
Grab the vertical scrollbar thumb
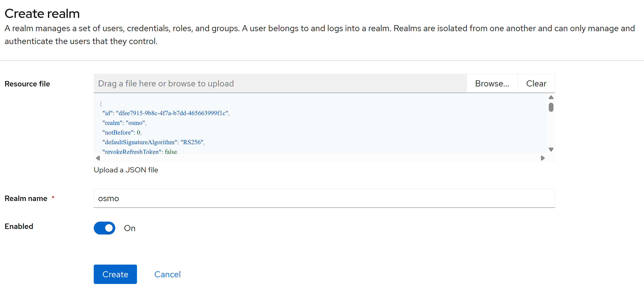(551, 107)
